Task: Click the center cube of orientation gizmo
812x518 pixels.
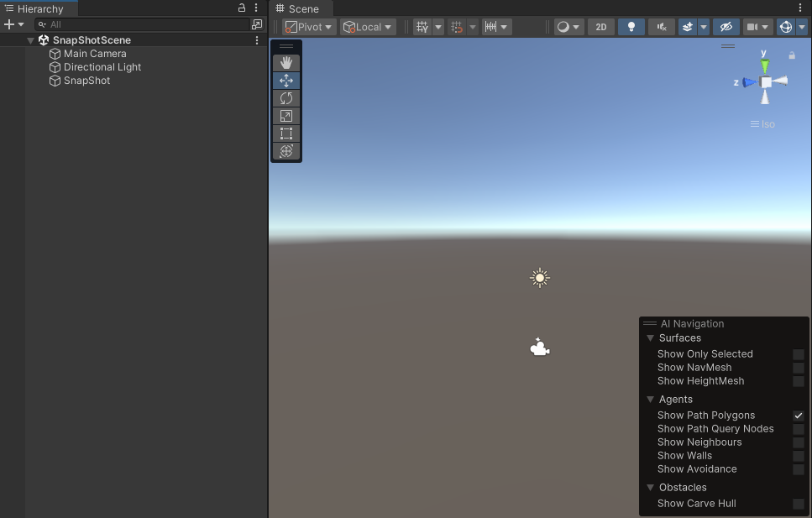Action: point(765,82)
